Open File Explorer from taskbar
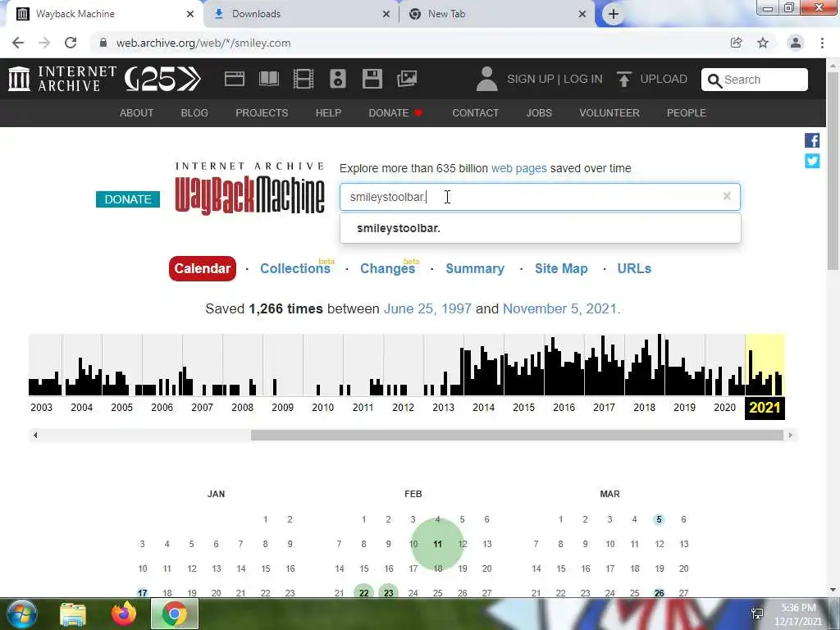 pos(73,614)
